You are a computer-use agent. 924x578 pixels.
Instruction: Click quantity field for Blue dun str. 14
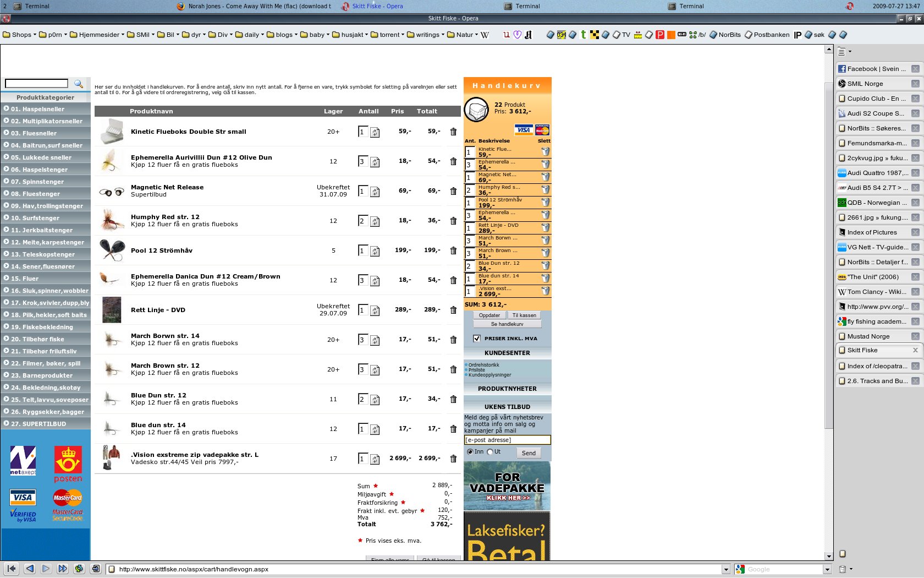point(362,429)
